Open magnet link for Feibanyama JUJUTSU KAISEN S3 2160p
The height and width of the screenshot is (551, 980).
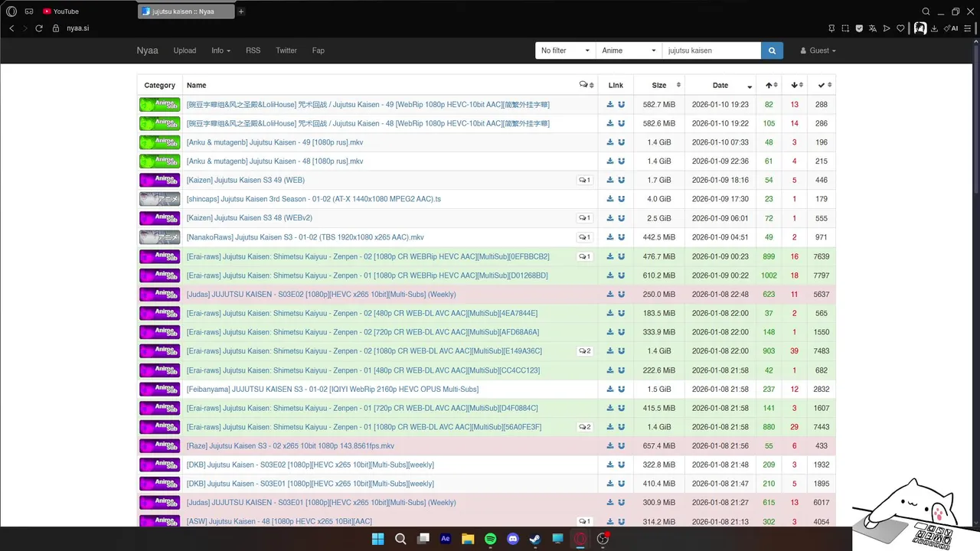click(x=622, y=389)
